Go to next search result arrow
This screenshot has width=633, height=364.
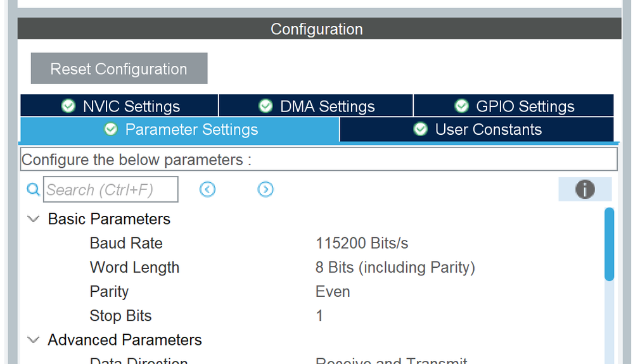265,189
